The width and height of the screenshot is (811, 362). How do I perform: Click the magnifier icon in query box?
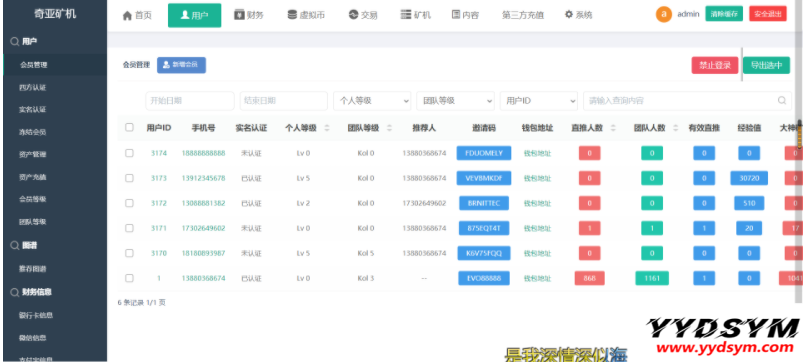782,101
